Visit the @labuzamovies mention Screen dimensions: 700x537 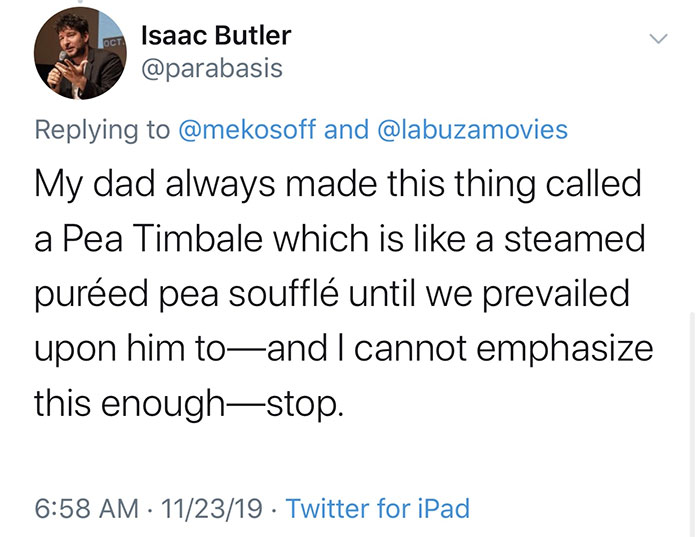(474, 129)
